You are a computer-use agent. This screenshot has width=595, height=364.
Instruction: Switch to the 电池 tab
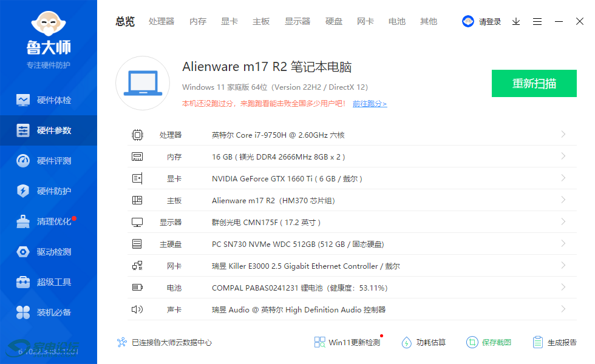pyautogui.click(x=397, y=22)
